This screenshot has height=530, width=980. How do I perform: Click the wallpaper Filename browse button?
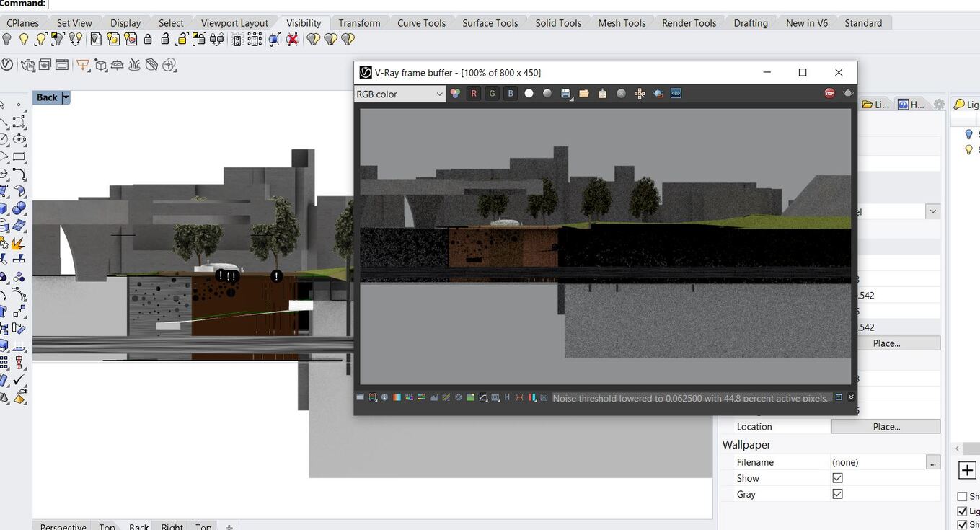(x=934, y=462)
